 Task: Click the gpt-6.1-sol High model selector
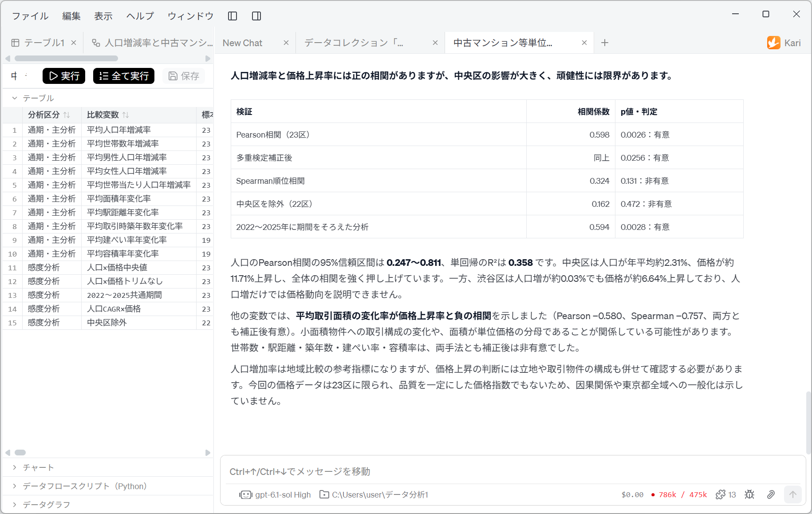[275, 494]
